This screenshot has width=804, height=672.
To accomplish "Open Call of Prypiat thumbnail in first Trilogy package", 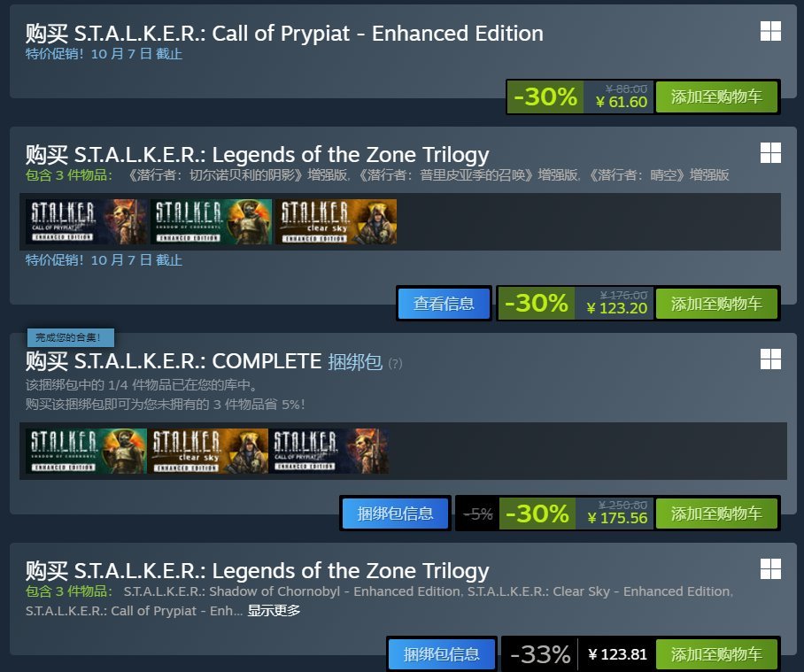I will point(87,222).
